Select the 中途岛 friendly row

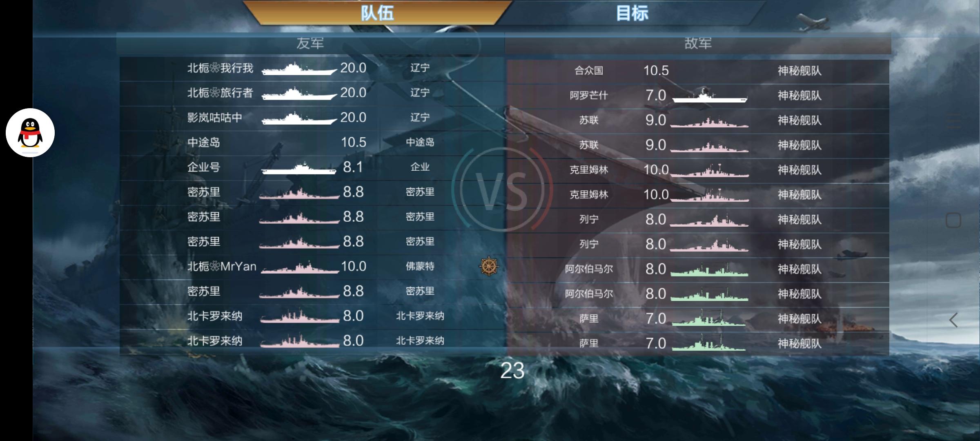pos(312,143)
